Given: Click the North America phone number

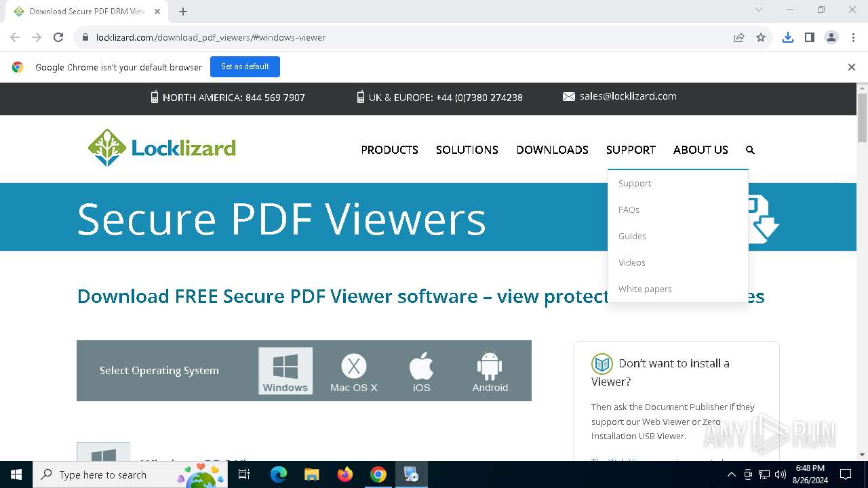Looking at the screenshot, I should (x=275, y=98).
